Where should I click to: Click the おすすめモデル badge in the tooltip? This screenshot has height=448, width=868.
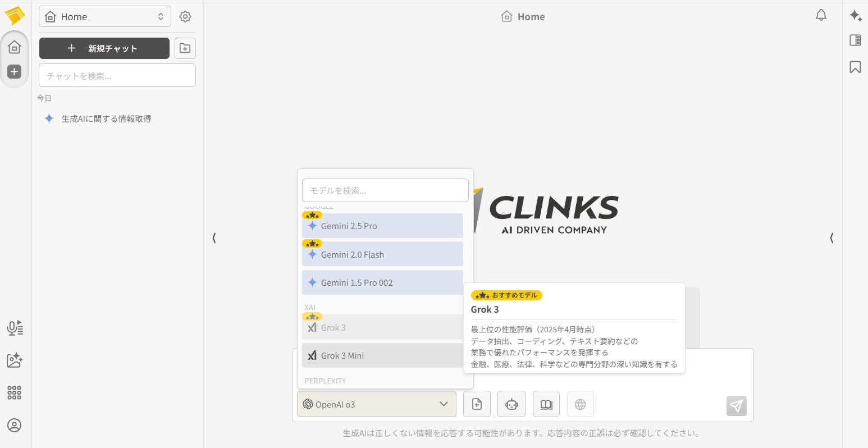(506, 295)
